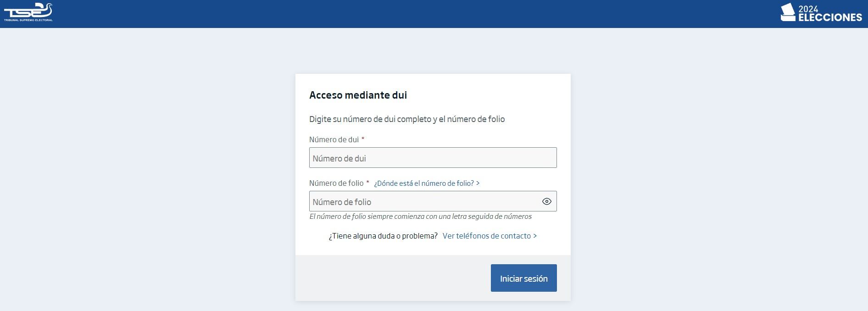Click the '¿Tiene alguna duda o problema?' text
Screen dimensions: 868x311
[383, 236]
